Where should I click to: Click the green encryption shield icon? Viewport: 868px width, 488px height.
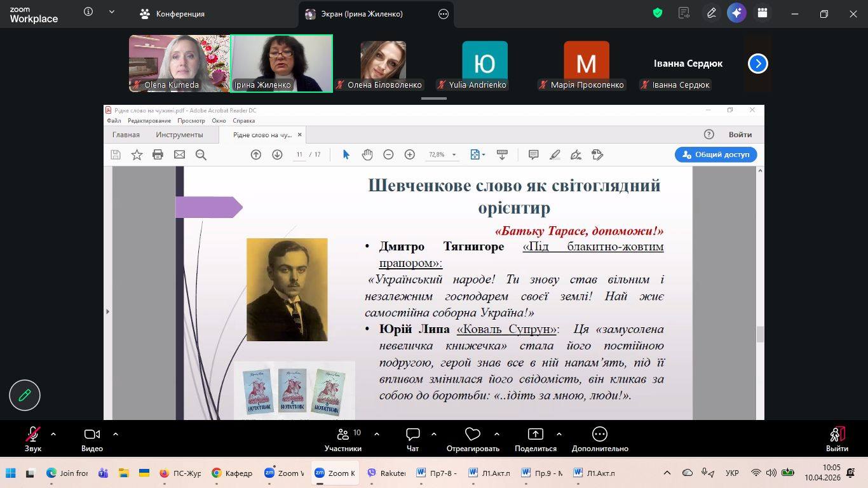[x=658, y=13]
